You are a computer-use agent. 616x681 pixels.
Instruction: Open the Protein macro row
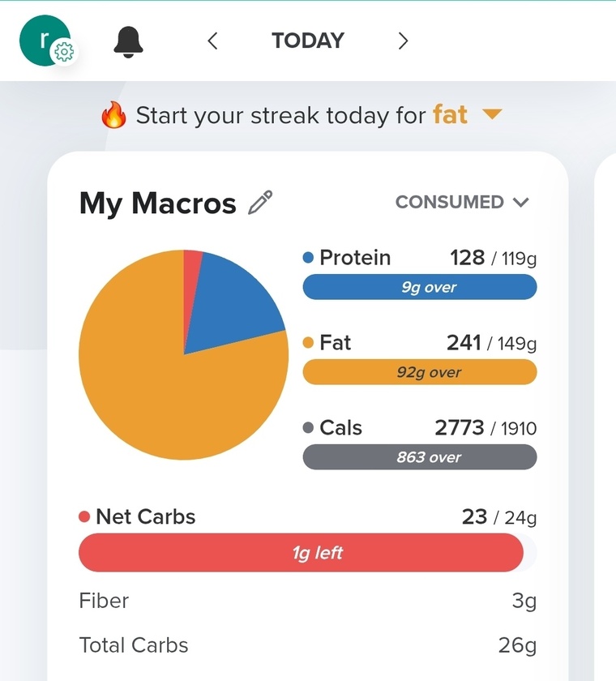420,274
